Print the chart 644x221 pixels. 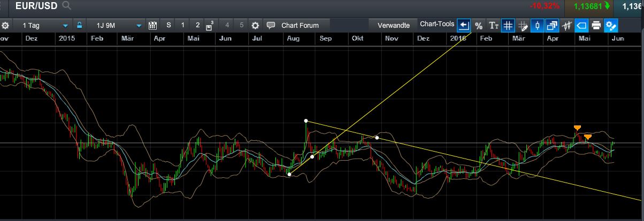(597, 25)
